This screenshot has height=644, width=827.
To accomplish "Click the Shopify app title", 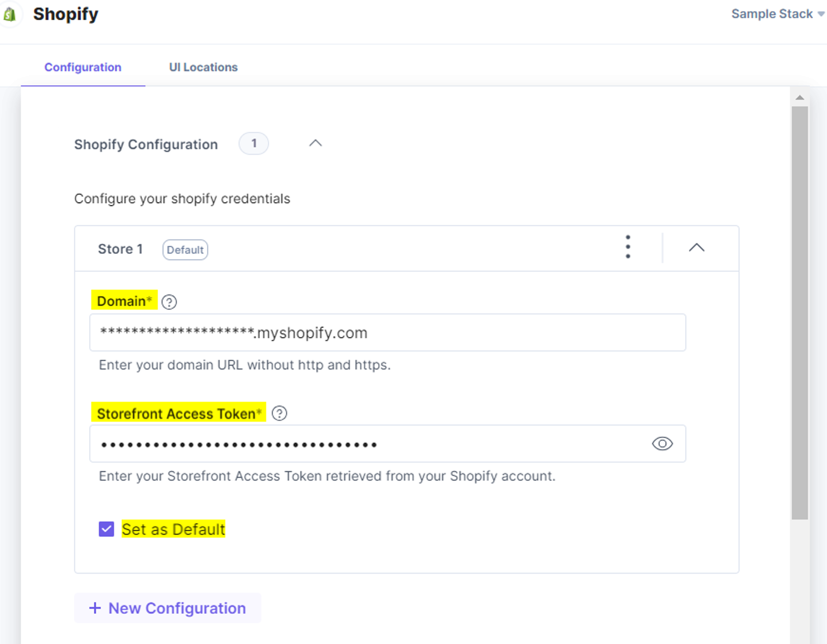I will [65, 14].
